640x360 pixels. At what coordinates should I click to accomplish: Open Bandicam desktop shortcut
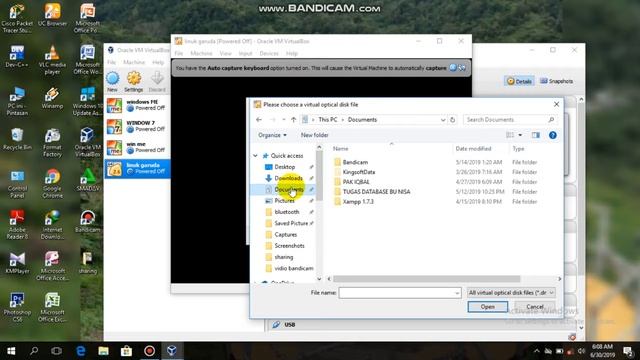point(87,221)
